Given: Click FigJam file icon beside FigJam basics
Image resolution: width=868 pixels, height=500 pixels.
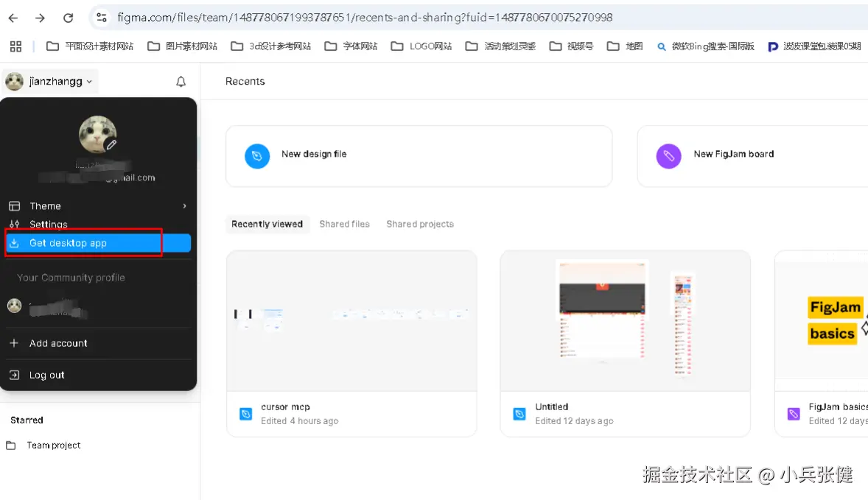Looking at the screenshot, I should point(794,414).
